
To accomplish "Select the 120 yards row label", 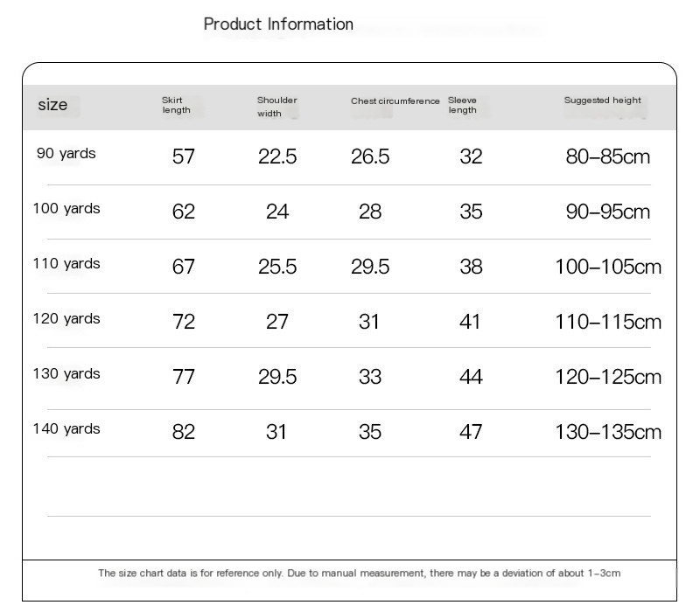I will (x=66, y=318).
